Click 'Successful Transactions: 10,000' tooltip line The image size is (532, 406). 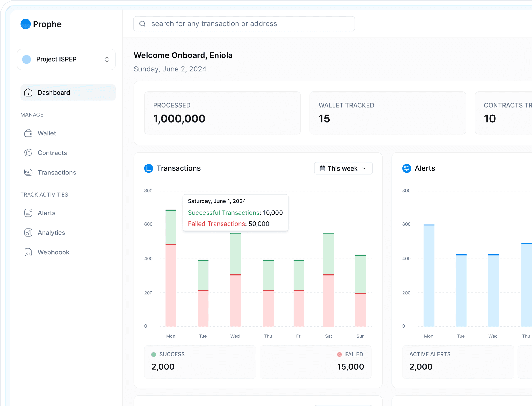pyautogui.click(x=235, y=213)
